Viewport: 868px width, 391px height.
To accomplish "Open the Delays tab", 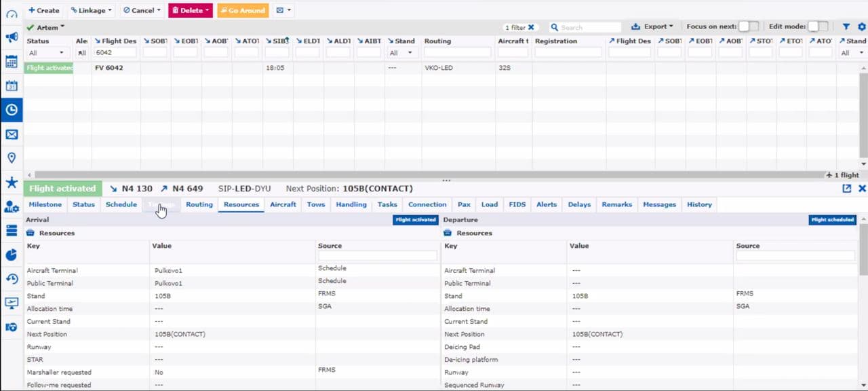I will click(578, 204).
